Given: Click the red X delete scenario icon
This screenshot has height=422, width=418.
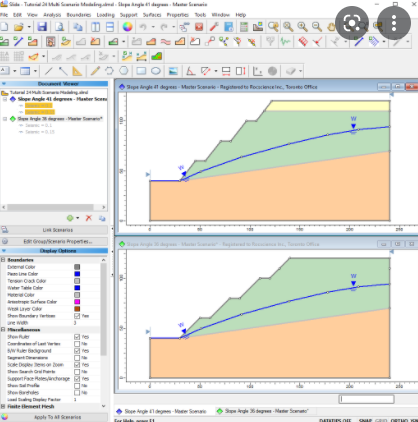Looking at the screenshot, I should [x=89, y=218].
